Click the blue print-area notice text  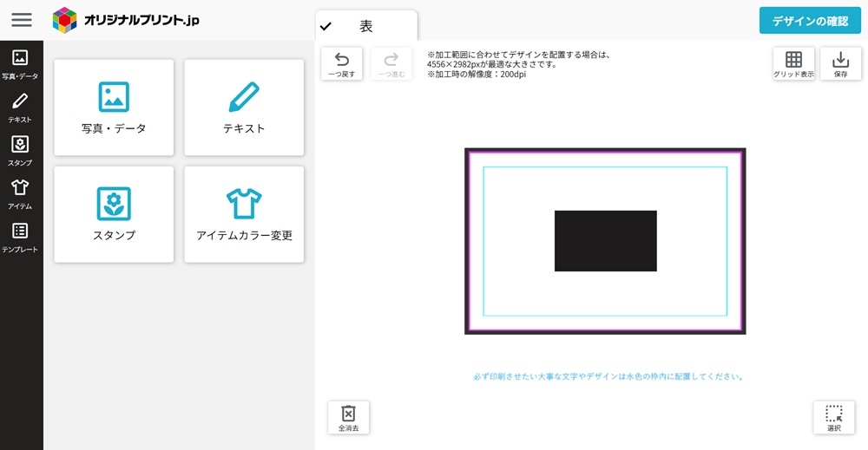608,376
